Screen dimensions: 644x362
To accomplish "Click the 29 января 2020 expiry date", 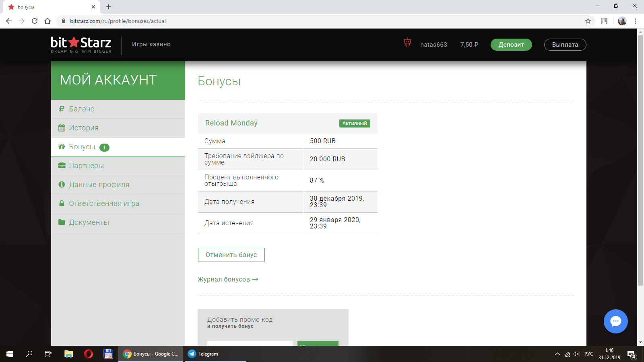I will tap(335, 223).
